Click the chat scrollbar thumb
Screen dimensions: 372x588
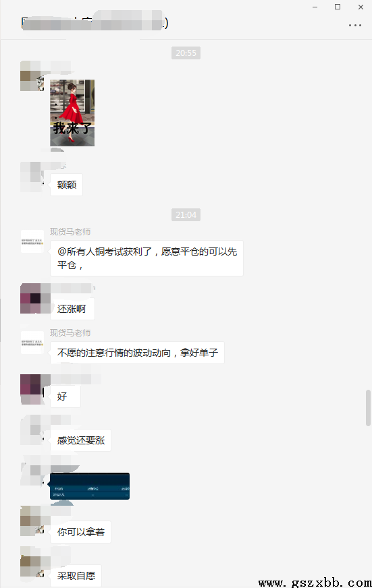coord(368,408)
